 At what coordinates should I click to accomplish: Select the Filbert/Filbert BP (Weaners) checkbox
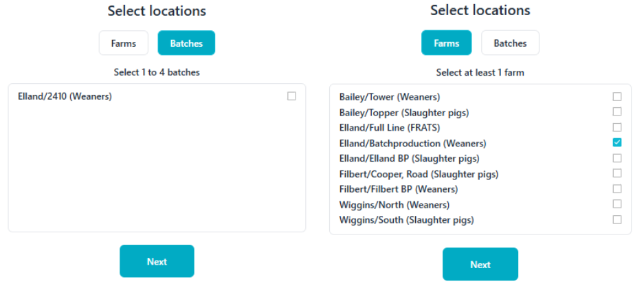[617, 189]
